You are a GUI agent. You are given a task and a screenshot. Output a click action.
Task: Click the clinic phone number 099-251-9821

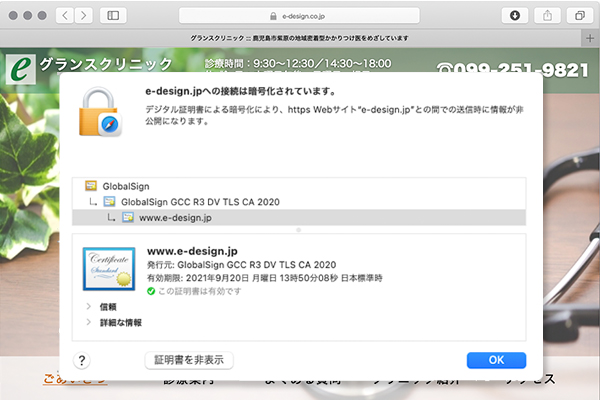(513, 70)
